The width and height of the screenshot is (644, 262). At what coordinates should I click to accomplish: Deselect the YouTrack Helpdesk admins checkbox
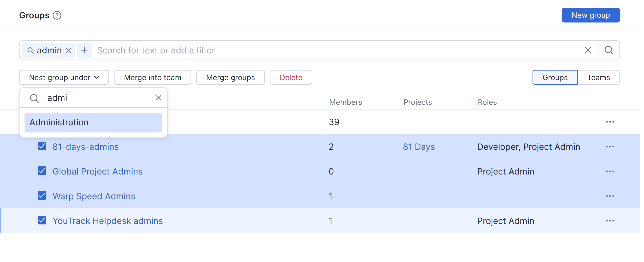42,220
